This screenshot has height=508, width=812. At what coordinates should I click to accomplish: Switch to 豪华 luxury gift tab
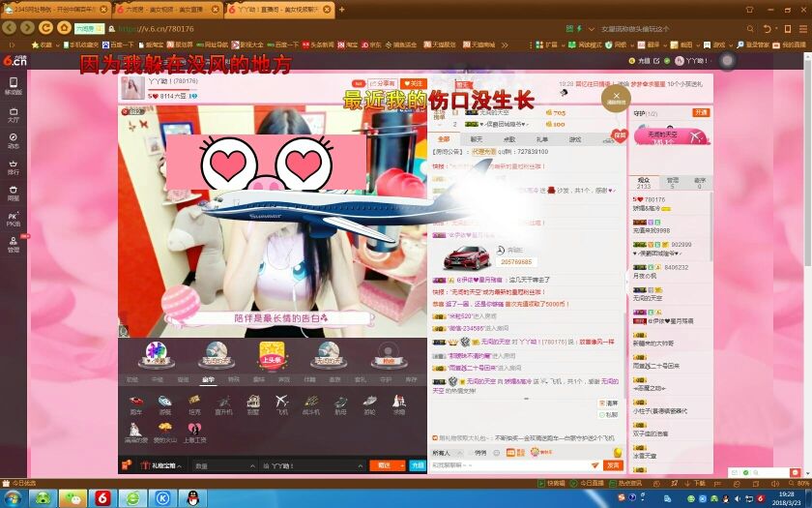208,379
